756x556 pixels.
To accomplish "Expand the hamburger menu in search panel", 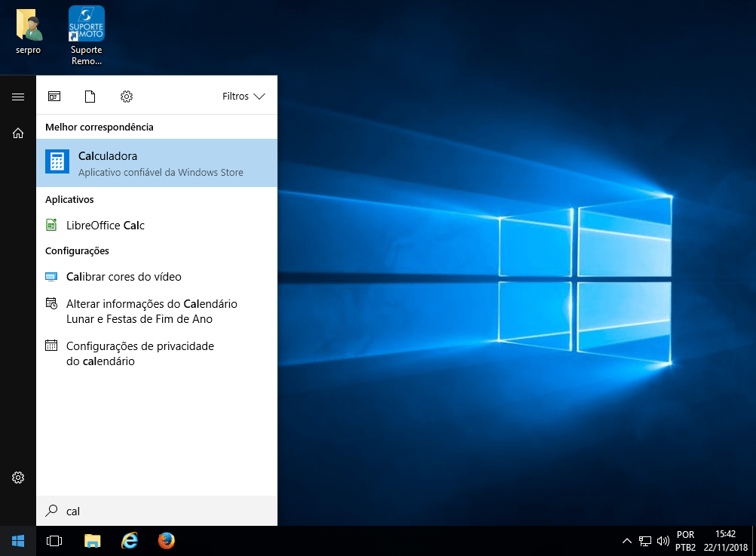I will pyautogui.click(x=18, y=97).
